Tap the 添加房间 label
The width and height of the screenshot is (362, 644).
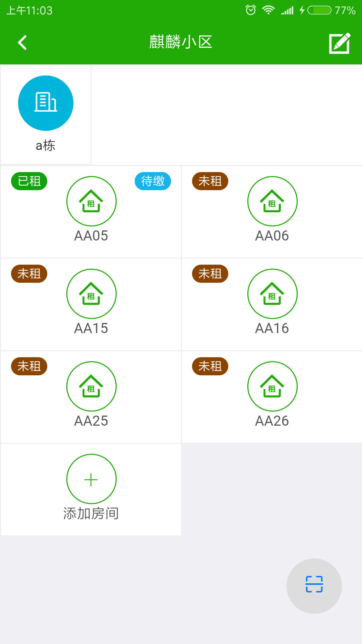91,514
